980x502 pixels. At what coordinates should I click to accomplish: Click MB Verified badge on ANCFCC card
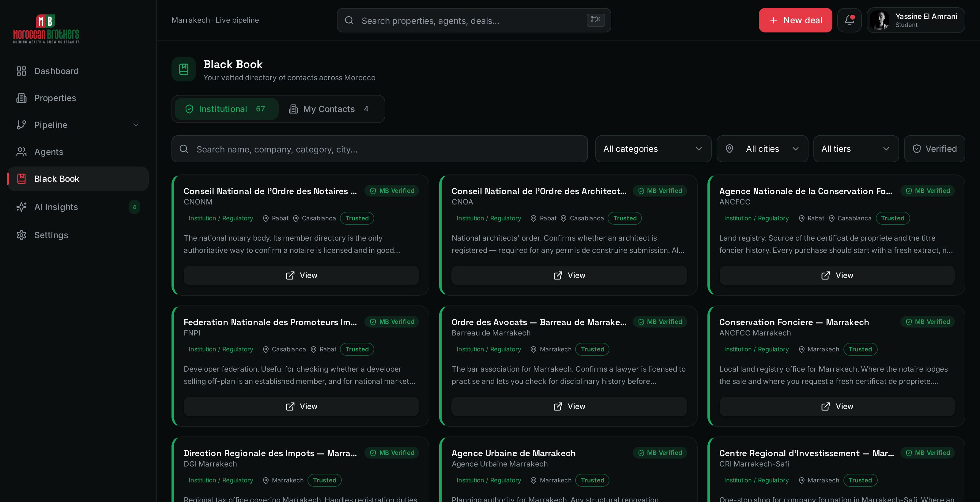point(928,191)
